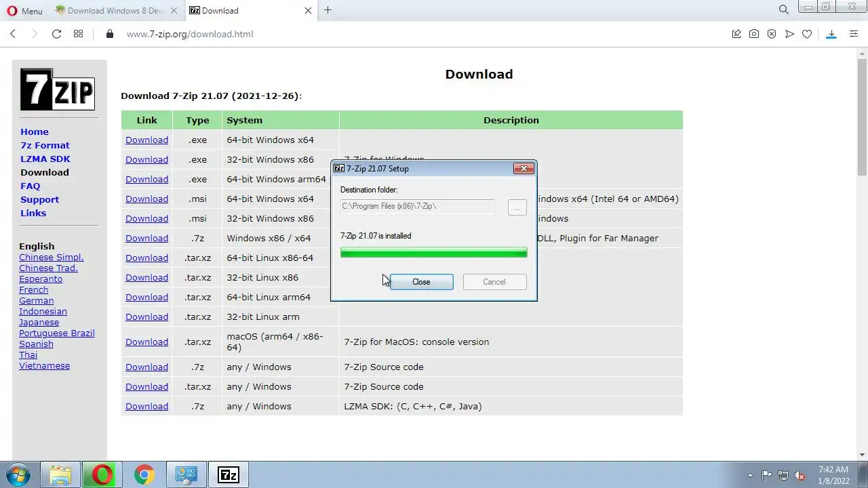Click the address bar URL
This screenshot has width=868, height=488.
click(x=190, y=34)
